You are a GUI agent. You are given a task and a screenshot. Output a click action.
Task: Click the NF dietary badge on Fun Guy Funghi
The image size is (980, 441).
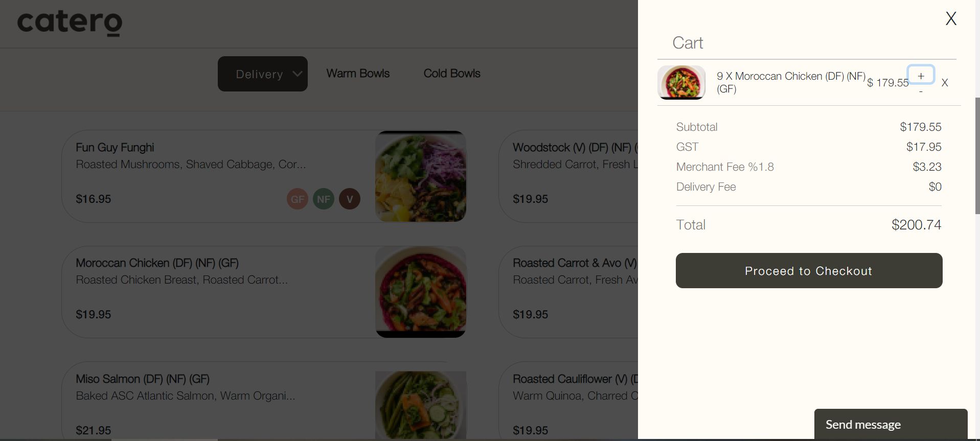click(323, 199)
